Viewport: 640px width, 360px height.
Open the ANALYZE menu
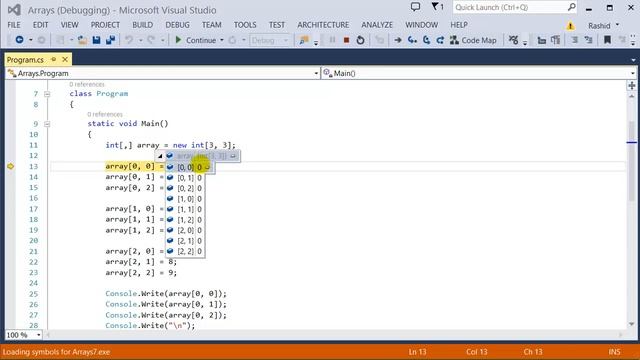coord(377,25)
